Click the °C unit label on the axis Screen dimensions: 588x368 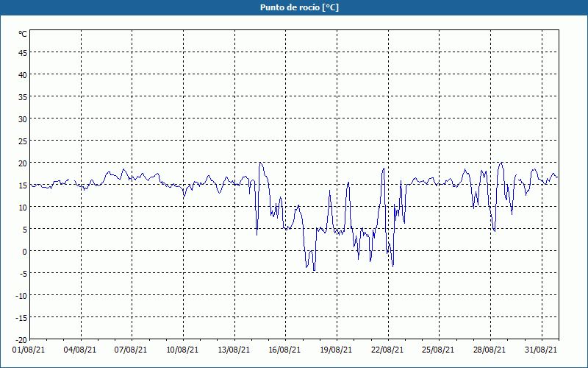(x=23, y=34)
